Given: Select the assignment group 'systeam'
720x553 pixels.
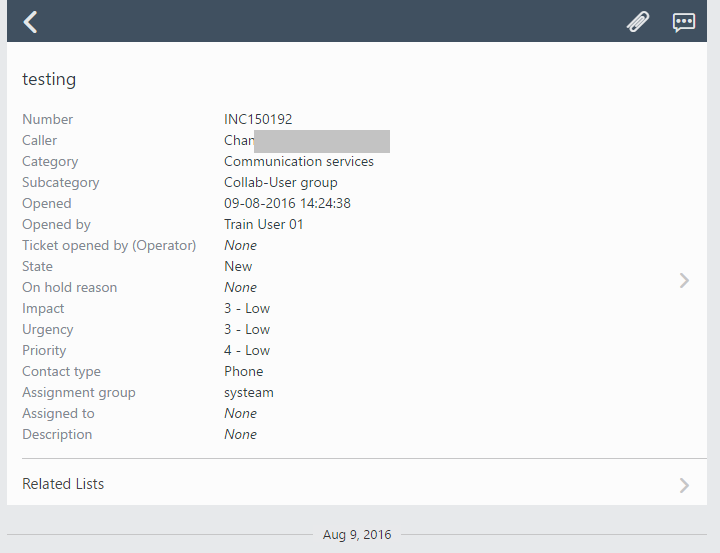Looking at the screenshot, I should (x=248, y=392).
